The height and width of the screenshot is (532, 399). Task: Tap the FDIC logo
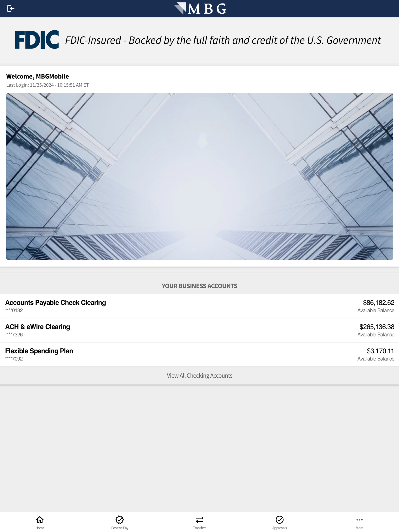point(37,40)
